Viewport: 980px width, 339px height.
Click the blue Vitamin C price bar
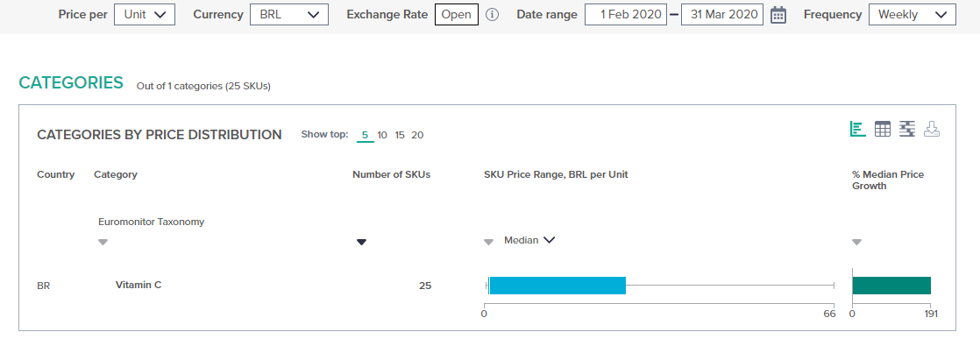pyautogui.click(x=557, y=286)
